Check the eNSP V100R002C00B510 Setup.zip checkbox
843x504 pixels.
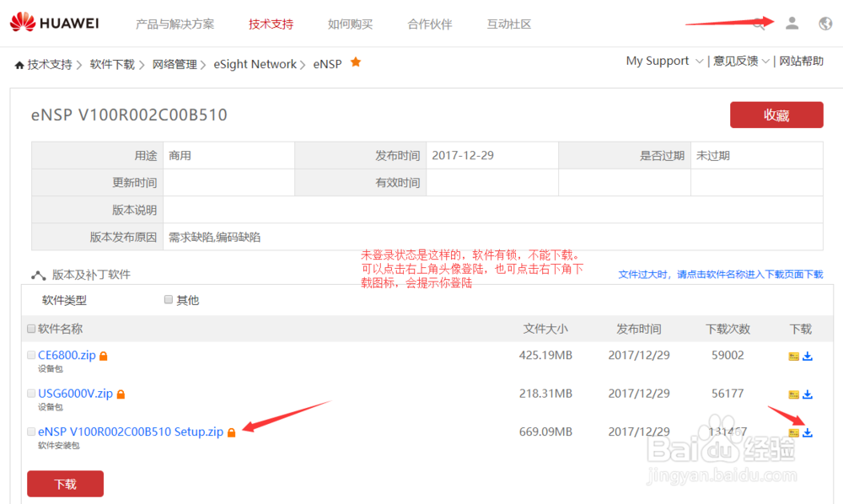[31, 431]
